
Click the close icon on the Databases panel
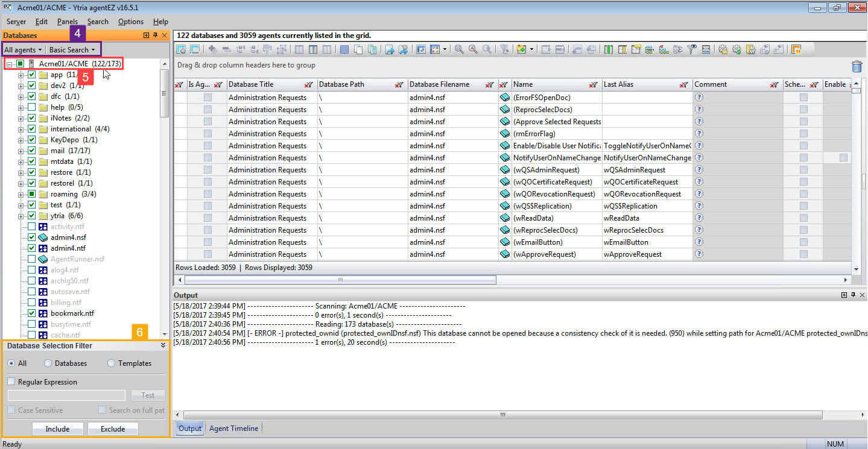tap(164, 36)
